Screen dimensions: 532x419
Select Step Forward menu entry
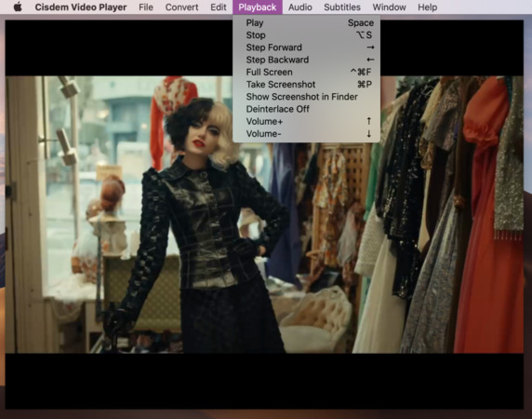click(x=306, y=47)
